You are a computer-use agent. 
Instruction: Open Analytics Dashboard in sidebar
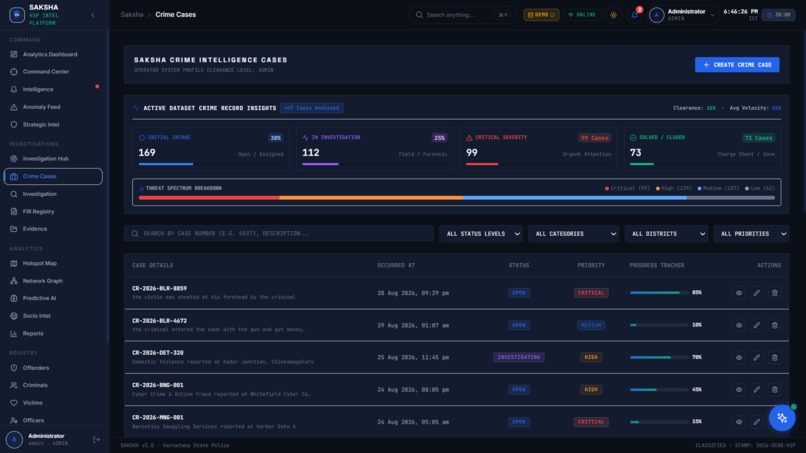53,54
